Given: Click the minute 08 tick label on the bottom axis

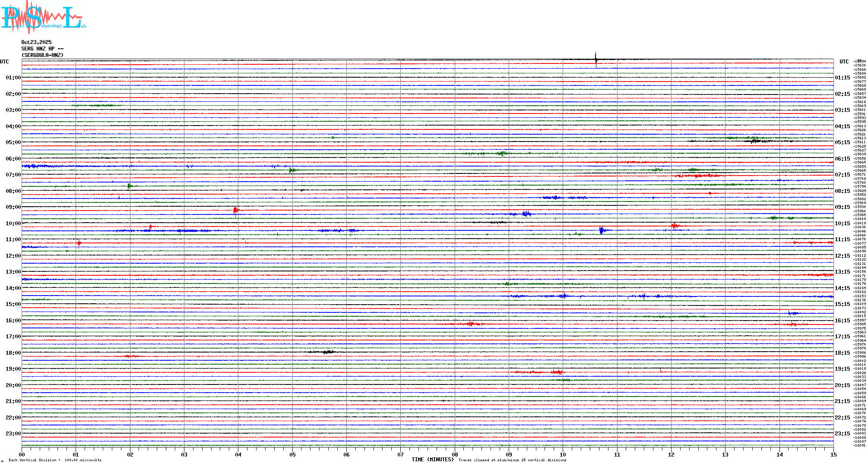Looking at the screenshot, I should (x=455, y=454).
